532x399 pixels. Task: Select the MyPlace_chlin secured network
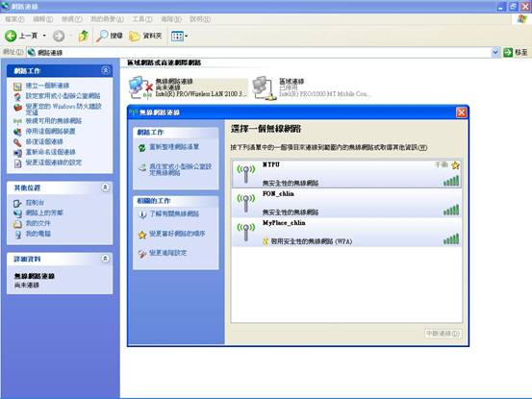coord(346,233)
